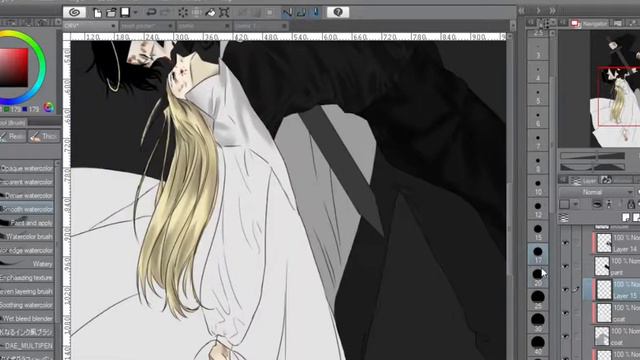Set brush size to 3
The height and width of the screenshot is (360, 640).
click(538, 49)
